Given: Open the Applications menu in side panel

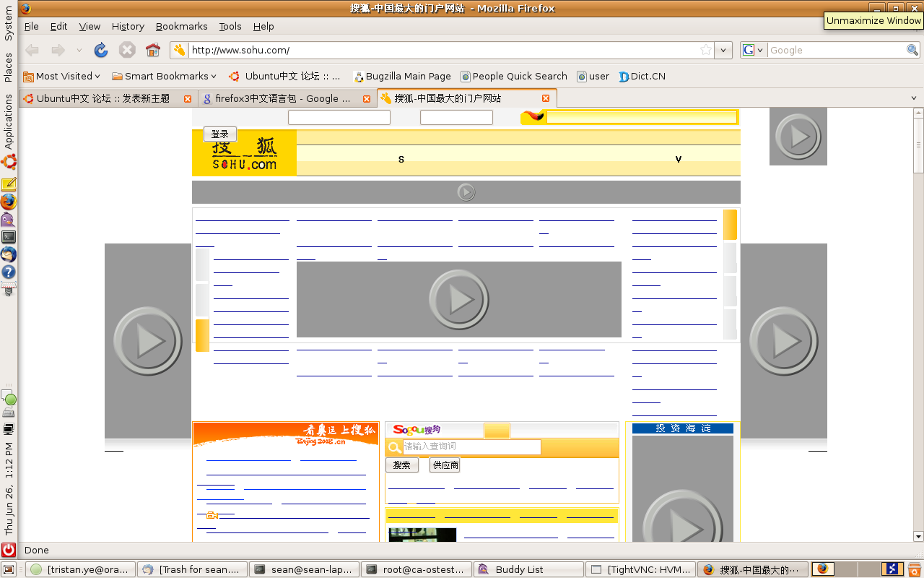Looking at the screenshot, I should (x=9, y=121).
